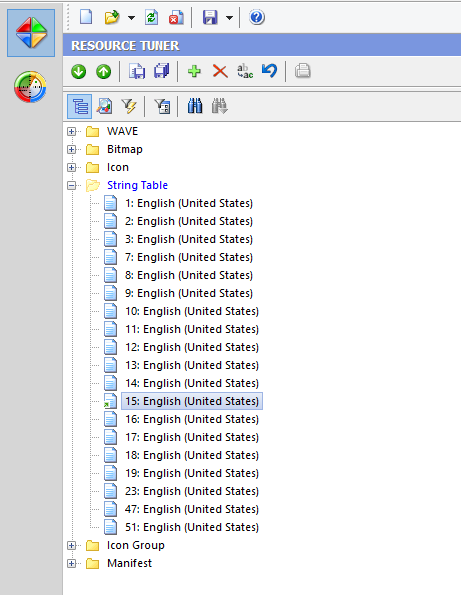
Task: Select string table 1: English (United States)
Action: [x=189, y=203]
